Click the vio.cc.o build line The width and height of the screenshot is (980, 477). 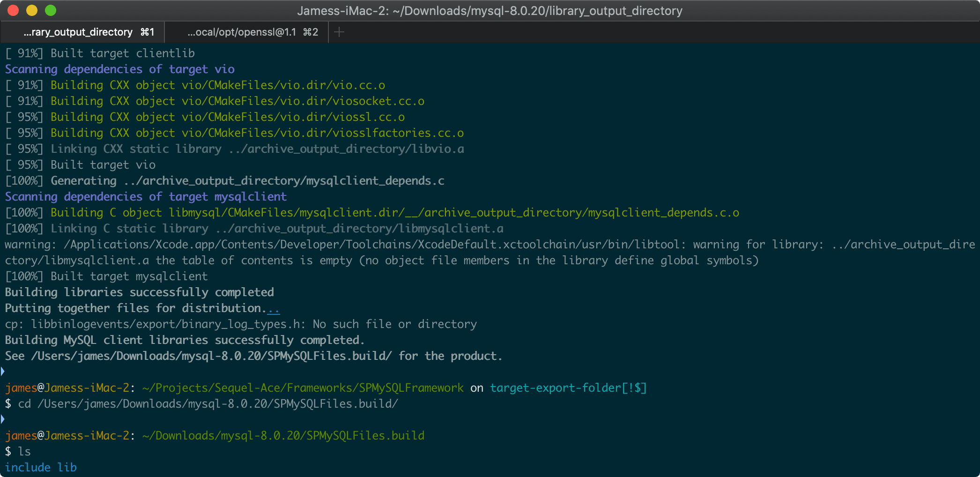(195, 85)
